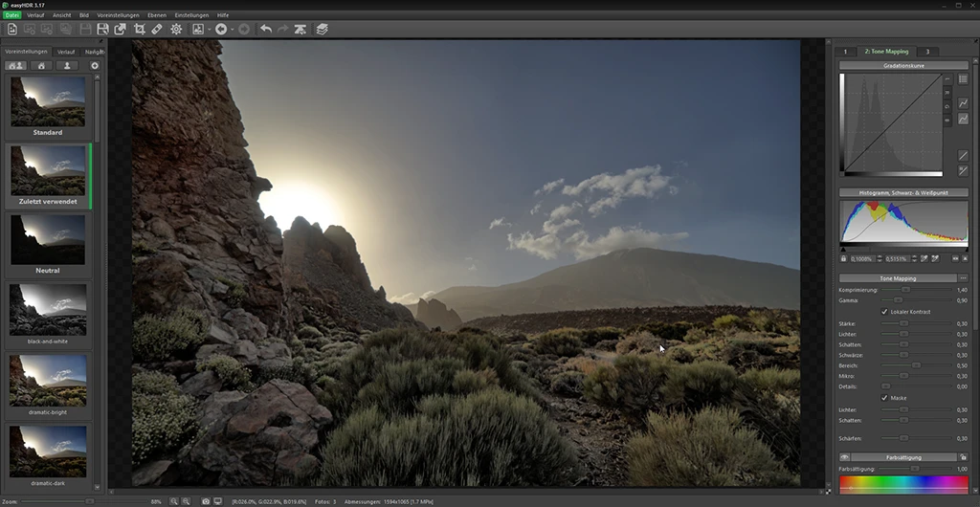Click the Export/Share icon in the toolbar

pos(120,30)
